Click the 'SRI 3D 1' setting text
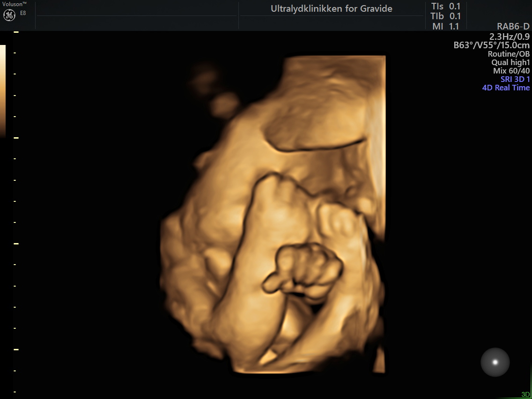Screen dimensions: 532x399 [x=515, y=80]
